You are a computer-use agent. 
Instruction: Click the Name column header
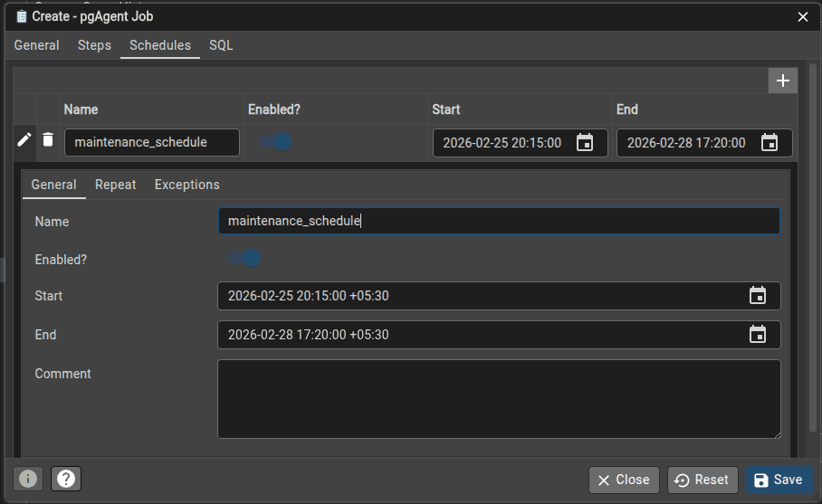[81, 109]
